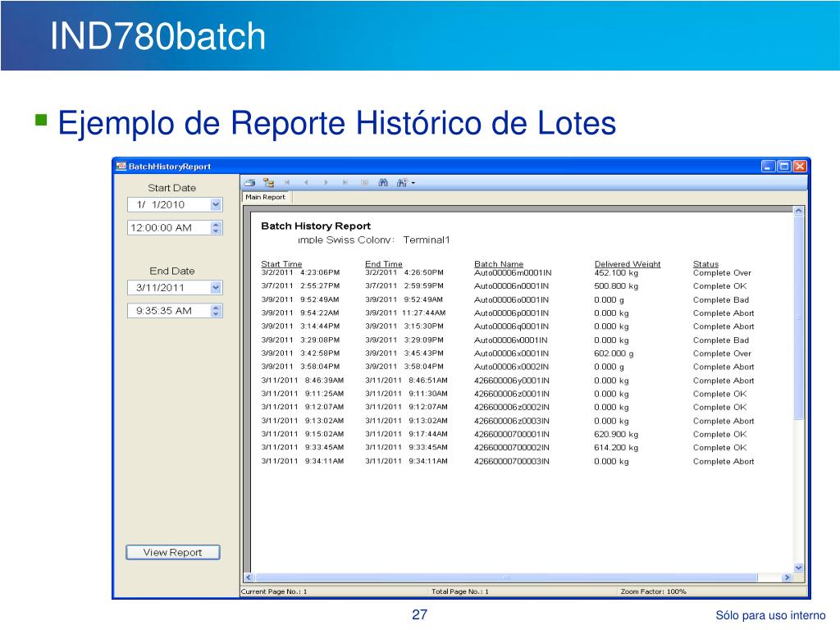Click the end time spinner arrows
Screen dimensions: 840x630
(216, 311)
